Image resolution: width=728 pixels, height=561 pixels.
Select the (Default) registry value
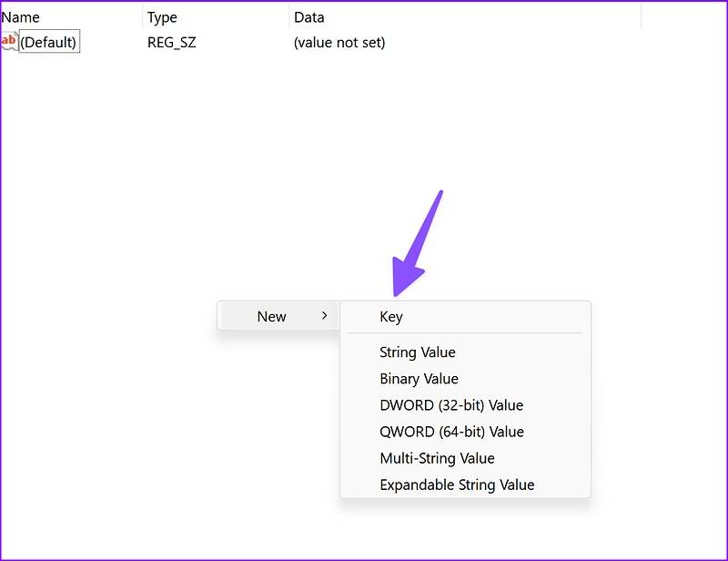[x=50, y=41]
